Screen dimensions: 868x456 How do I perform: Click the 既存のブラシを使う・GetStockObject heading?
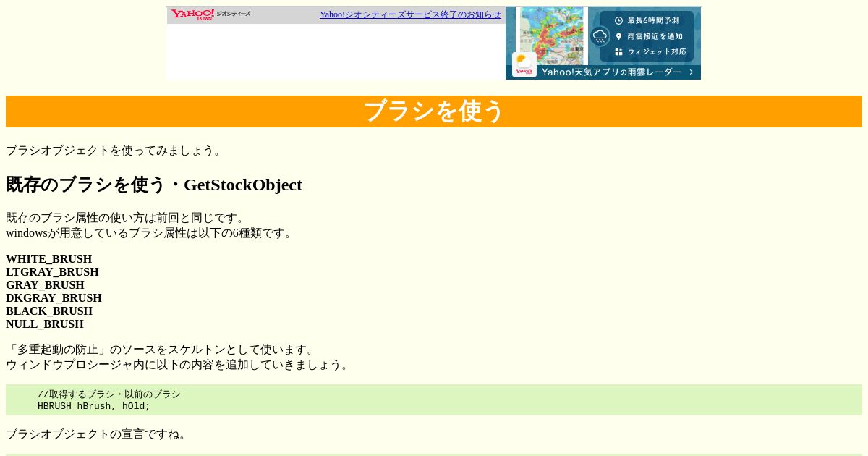(154, 185)
